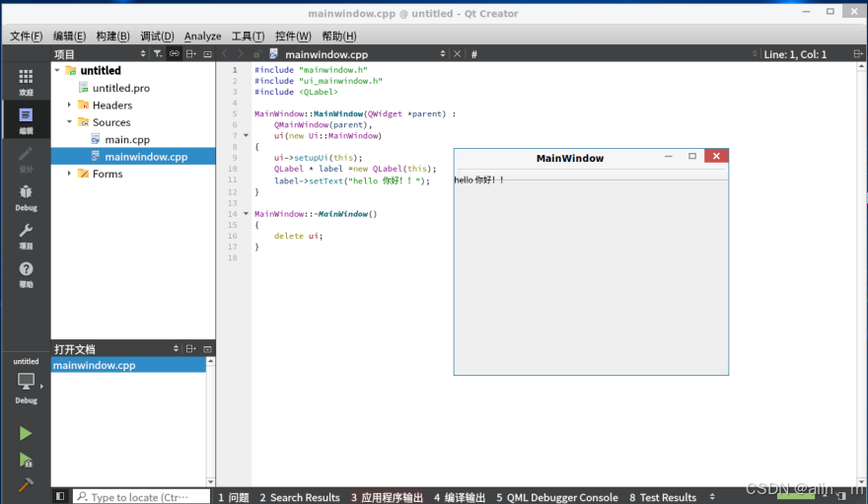Open the Welcome (欢迎) mode

[x=26, y=82]
